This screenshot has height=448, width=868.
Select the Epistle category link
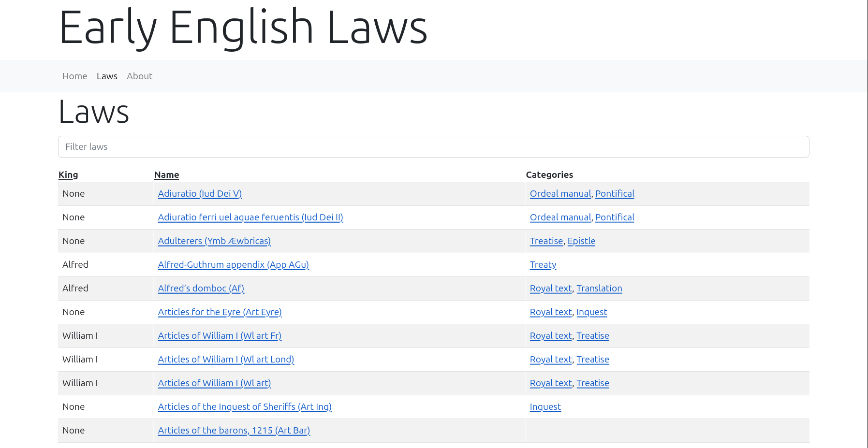(x=581, y=241)
